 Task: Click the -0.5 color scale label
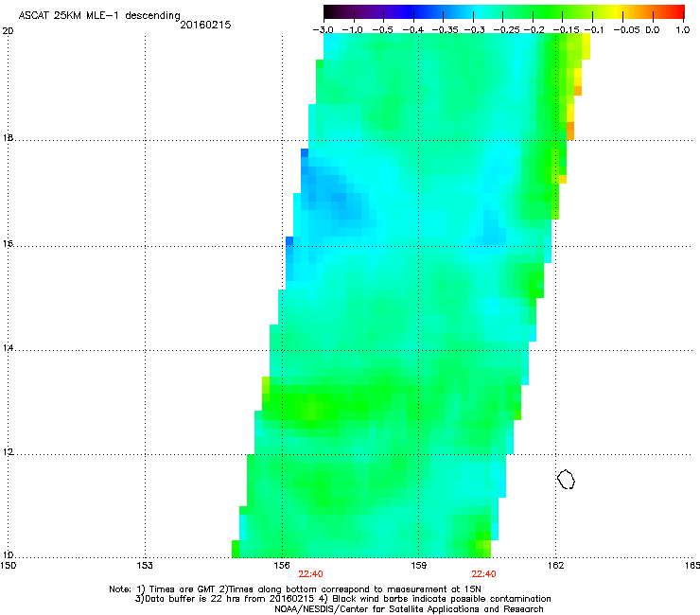point(382,30)
